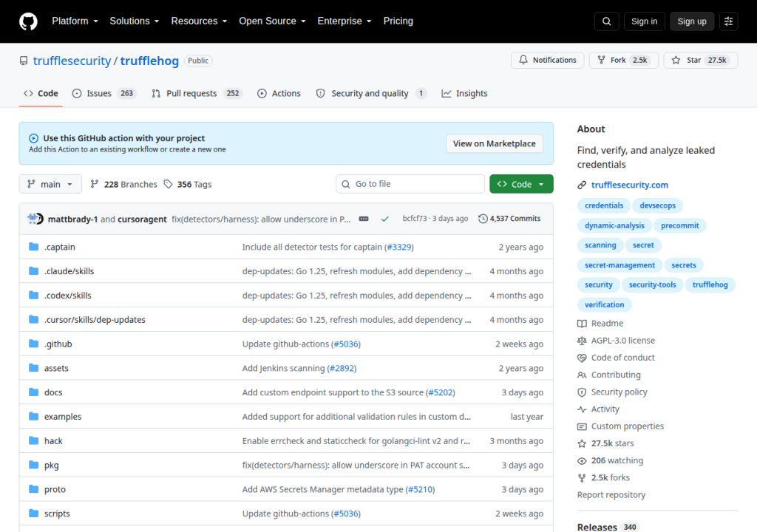Open the Solutions dropdown menu
757x532 pixels.
(x=135, y=21)
